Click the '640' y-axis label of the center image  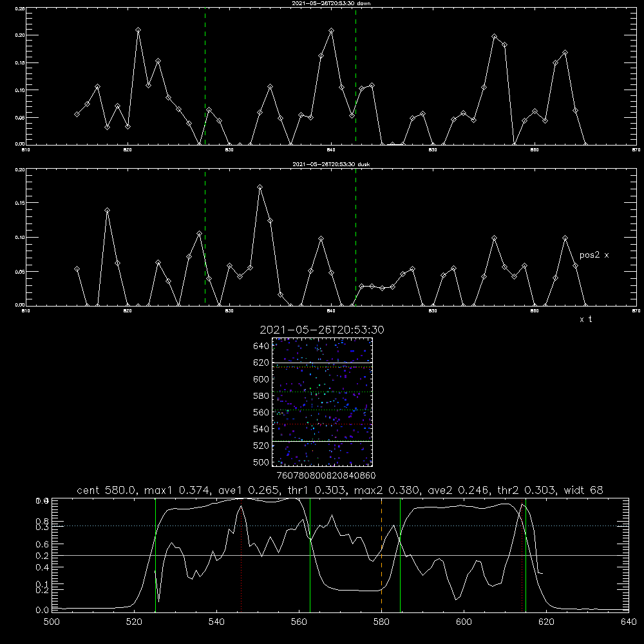click(x=261, y=346)
